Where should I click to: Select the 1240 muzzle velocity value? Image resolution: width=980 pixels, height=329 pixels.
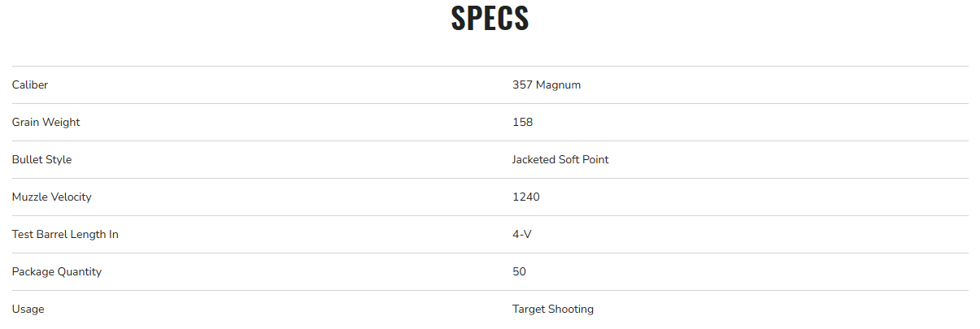tap(525, 197)
